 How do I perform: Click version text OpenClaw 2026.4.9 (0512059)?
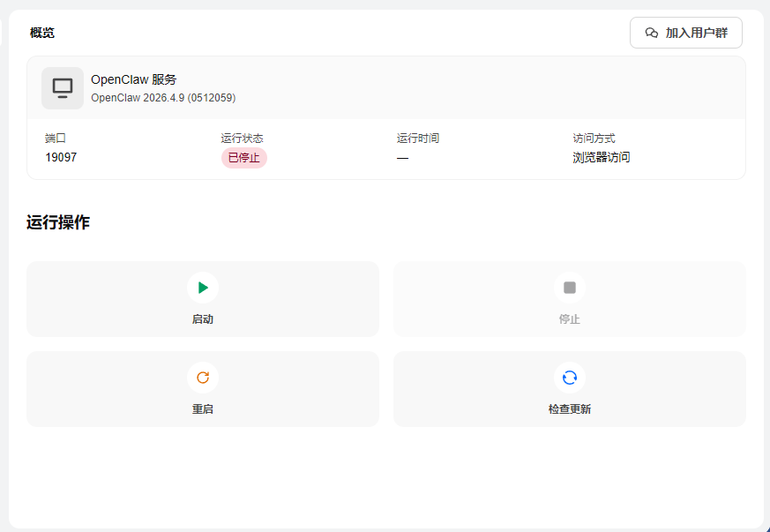[x=163, y=98]
